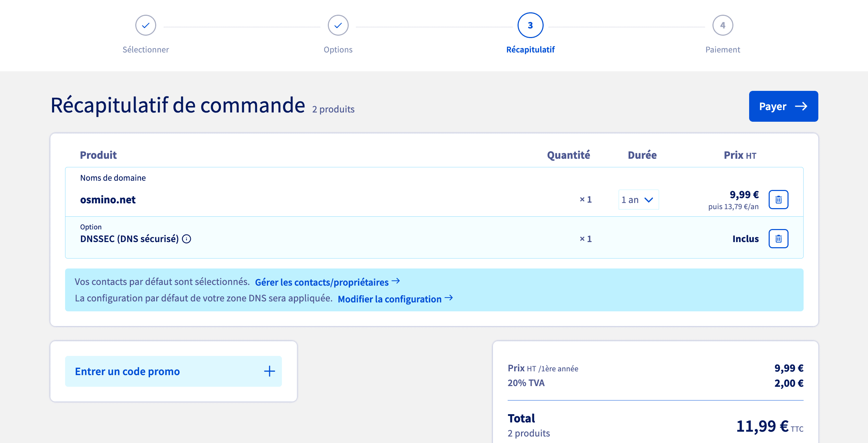This screenshot has height=443, width=868.
Task: Click the Noms de domaine category label
Action: click(113, 178)
